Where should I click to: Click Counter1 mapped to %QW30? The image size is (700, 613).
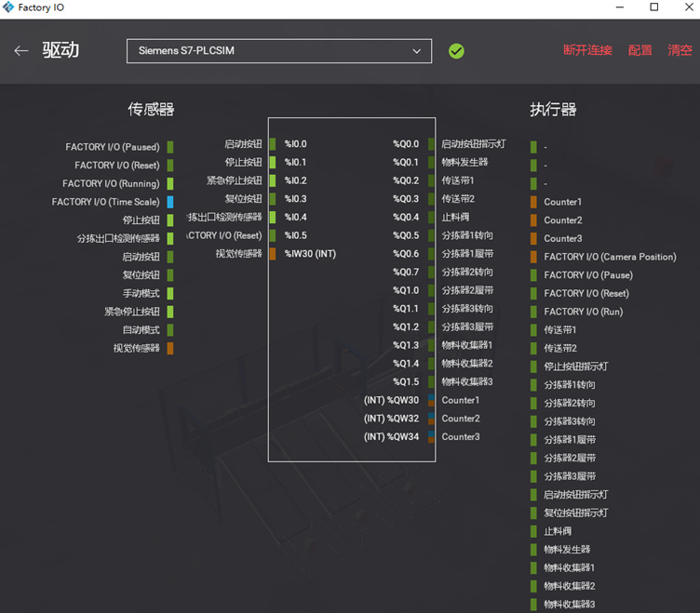tap(461, 400)
